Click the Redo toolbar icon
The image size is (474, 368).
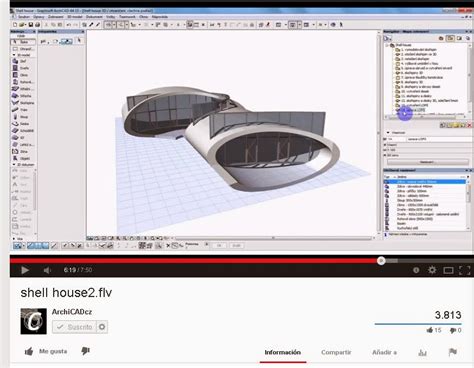pyautogui.click(x=75, y=24)
